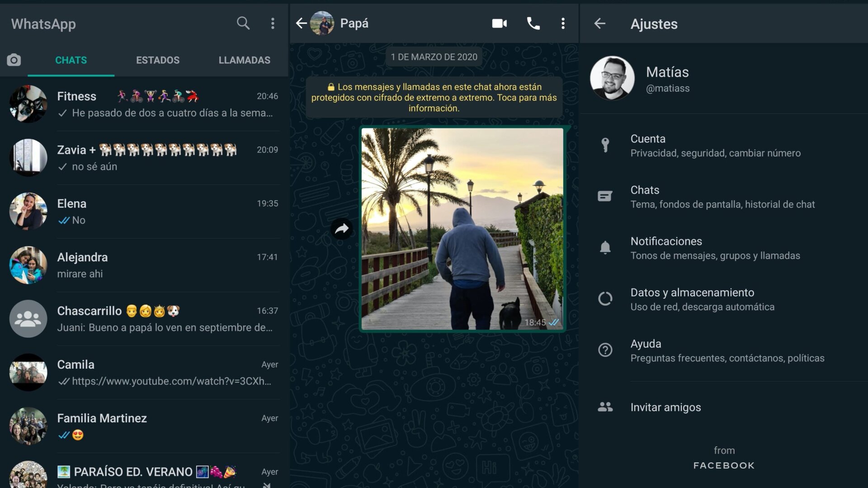Open the photo of man walking dog

[462, 229]
